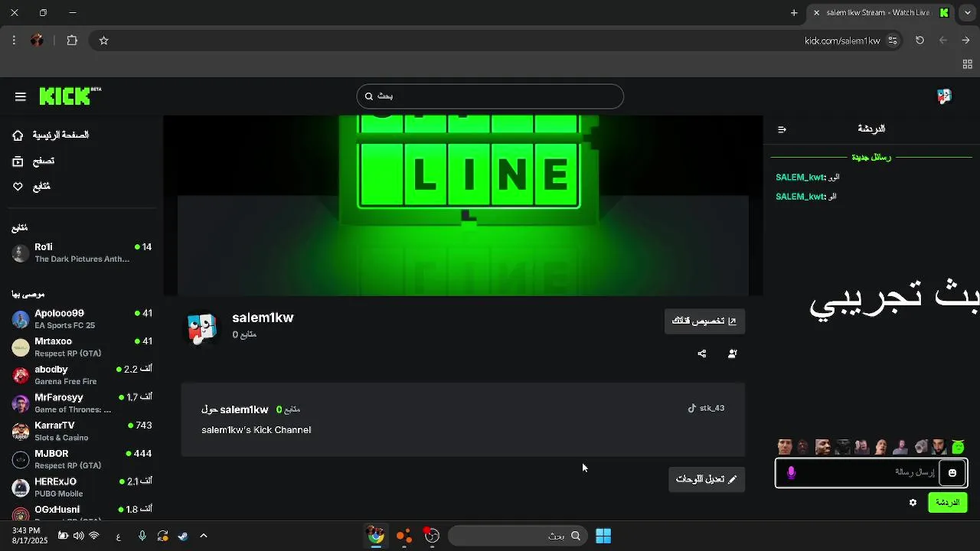
Task: Open browser tab list dropdown chevron
Action: [967, 13]
